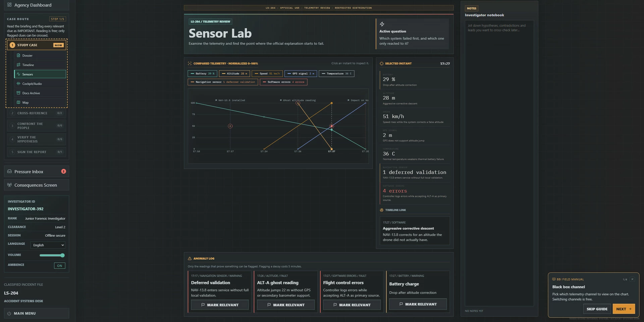Open the Aggressive corrective descent timeline link
This screenshot has width=644, height=322.
(415, 231)
